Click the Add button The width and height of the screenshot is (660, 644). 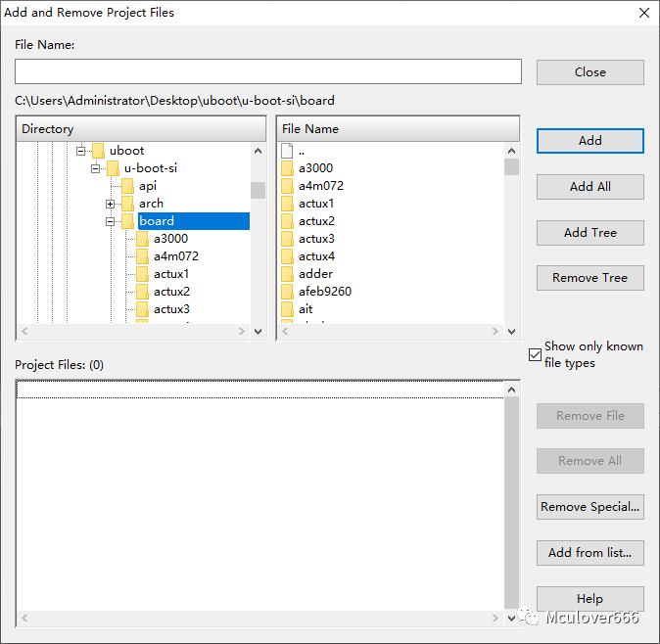click(x=589, y=141)
